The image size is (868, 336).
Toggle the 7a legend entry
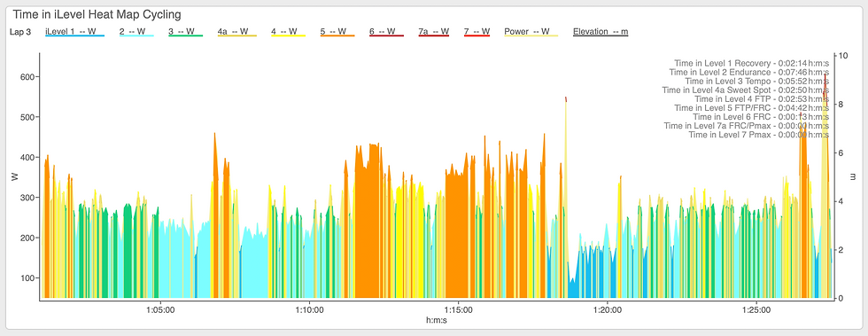(433, 32)
